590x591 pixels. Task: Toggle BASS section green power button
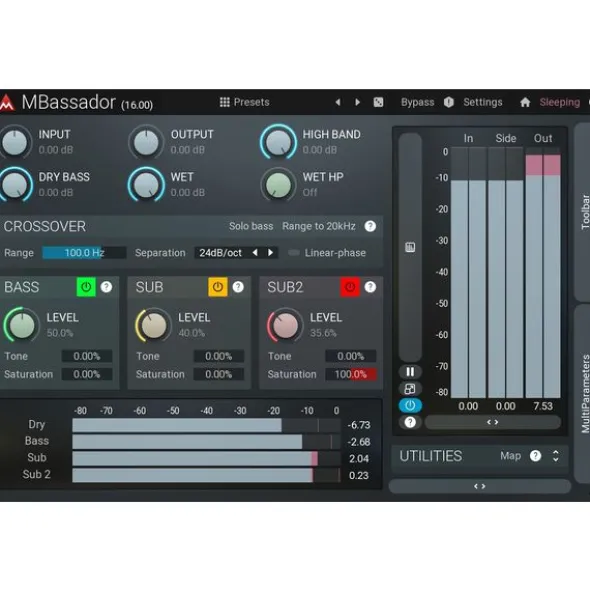[x=86, y=287]
